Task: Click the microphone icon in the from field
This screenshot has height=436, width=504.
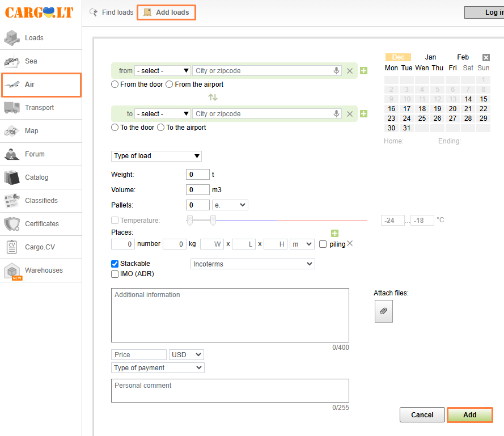Action: [336, 70]
